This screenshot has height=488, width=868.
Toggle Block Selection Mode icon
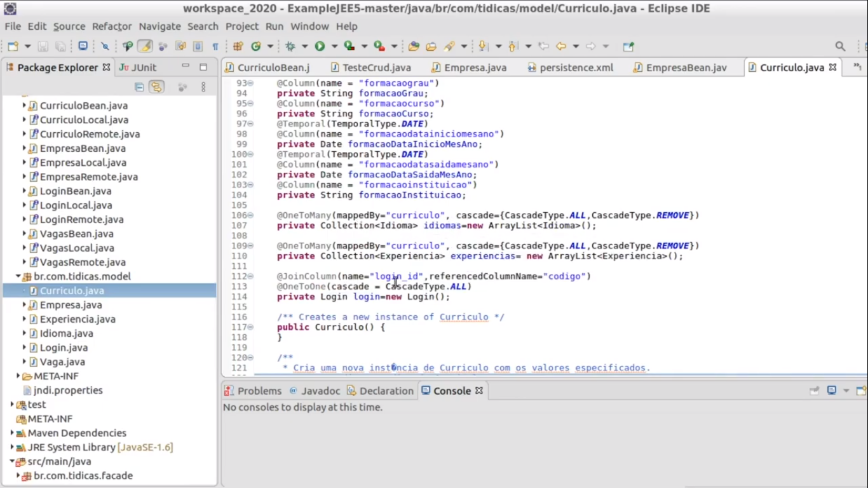click(198, 46)
